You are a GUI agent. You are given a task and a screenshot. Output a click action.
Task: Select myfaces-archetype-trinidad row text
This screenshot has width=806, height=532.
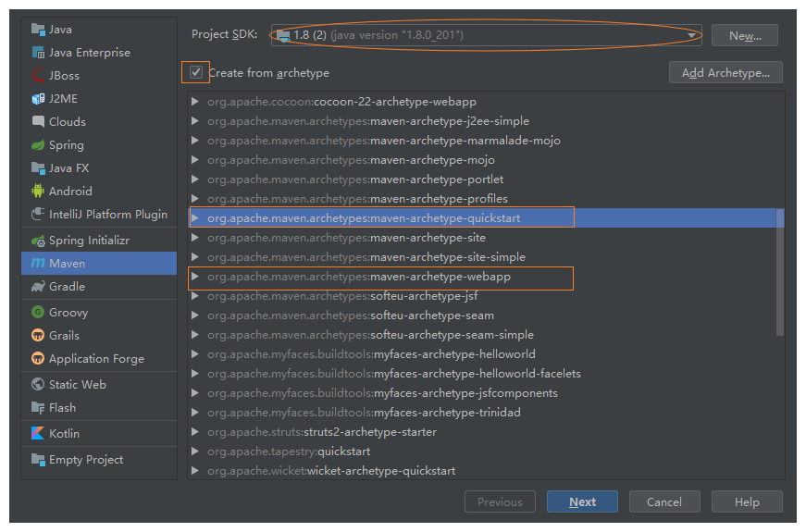click(x=364, y=413)
